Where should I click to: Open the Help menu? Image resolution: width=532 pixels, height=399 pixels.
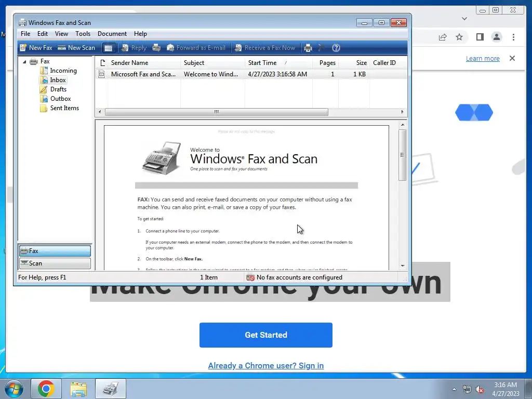tap(140, 34)
